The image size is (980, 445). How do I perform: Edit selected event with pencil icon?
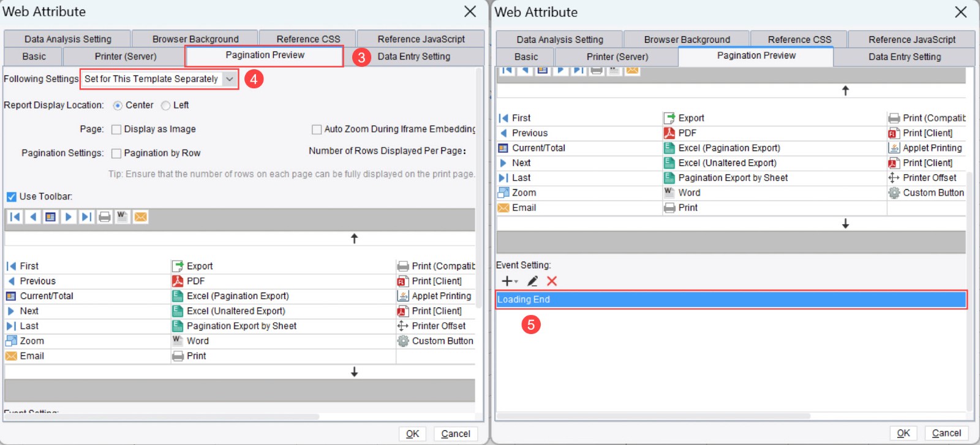(x=532, y=281)
